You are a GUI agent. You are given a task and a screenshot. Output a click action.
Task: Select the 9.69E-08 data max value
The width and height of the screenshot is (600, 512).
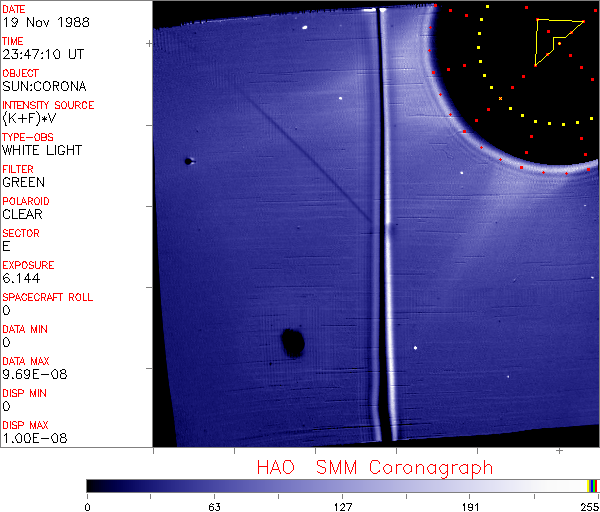point(35,374)
